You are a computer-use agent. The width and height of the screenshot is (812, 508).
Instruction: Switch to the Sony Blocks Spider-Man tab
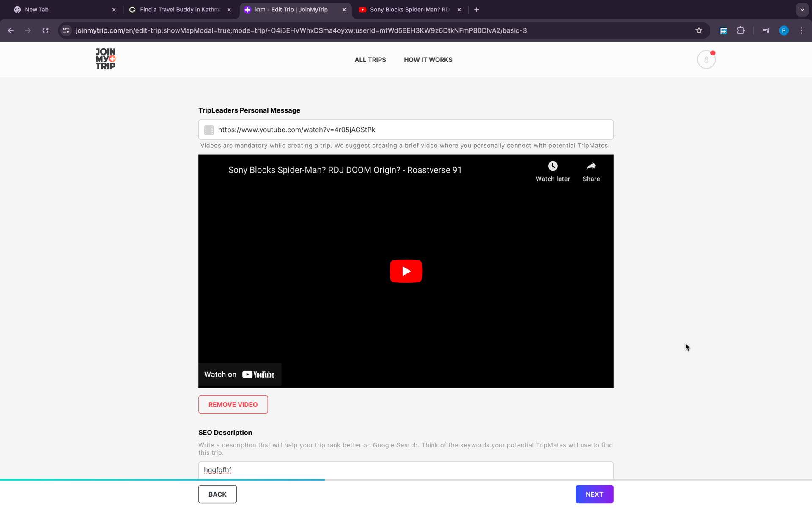409,9
